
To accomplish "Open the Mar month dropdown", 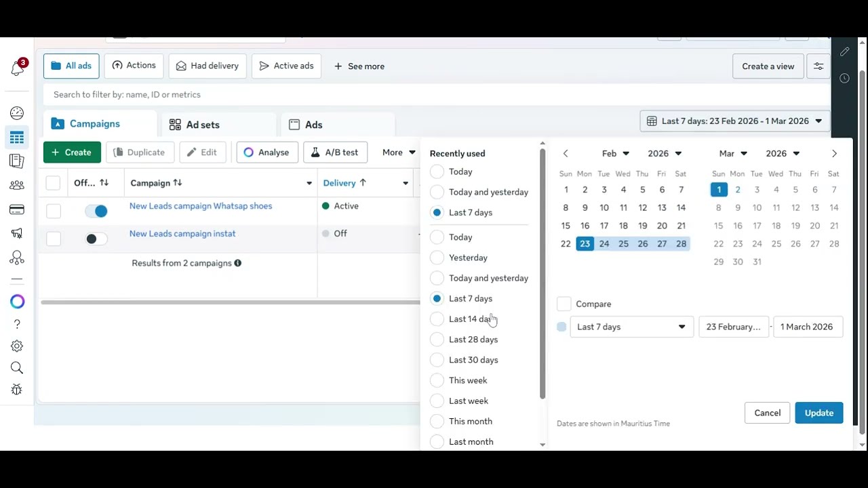I will (733, 154).
